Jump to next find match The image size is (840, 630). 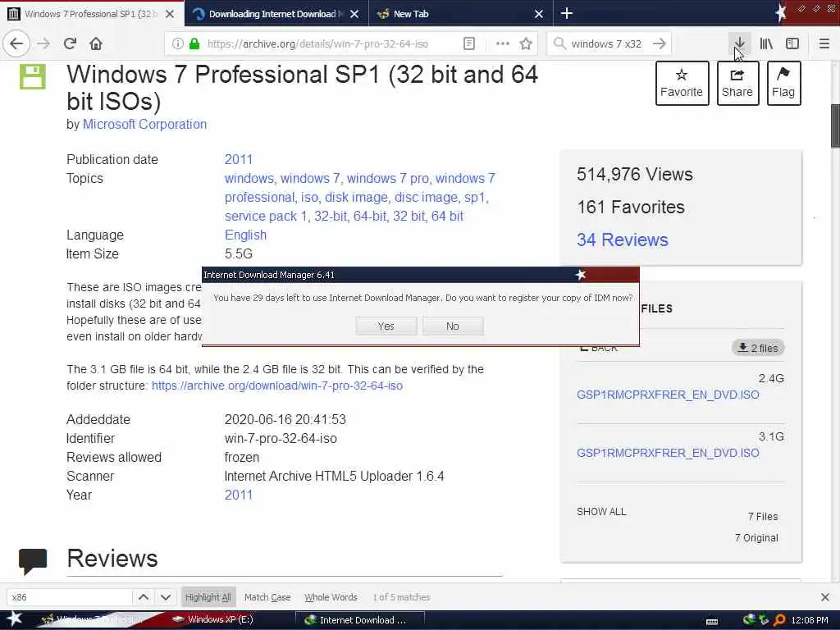(x=166, y=597)
